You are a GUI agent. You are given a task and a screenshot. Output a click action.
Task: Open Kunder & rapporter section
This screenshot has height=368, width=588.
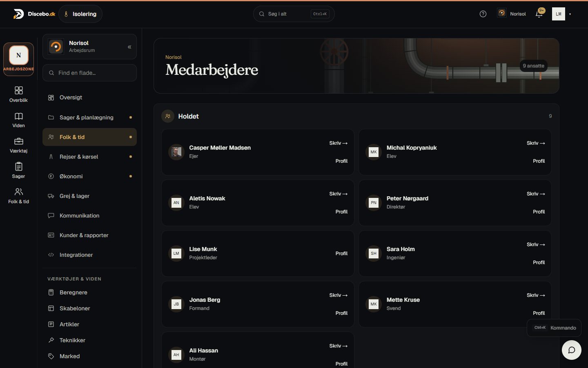[89, 235]
